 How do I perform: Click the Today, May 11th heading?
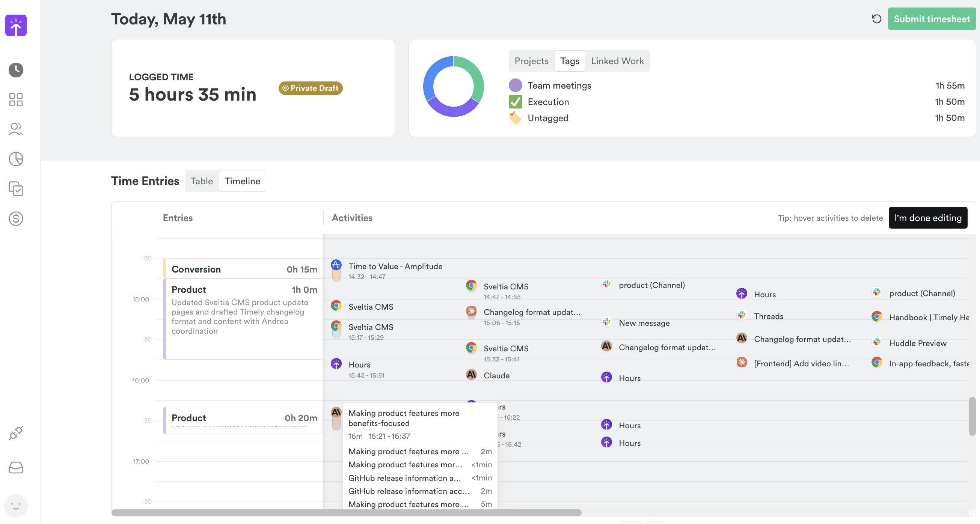(169, 19)
